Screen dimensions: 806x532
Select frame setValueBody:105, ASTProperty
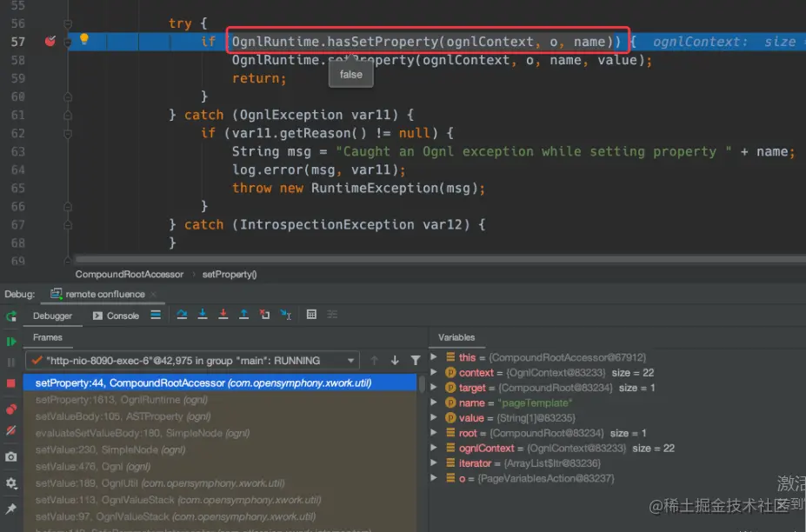point(220,416)
